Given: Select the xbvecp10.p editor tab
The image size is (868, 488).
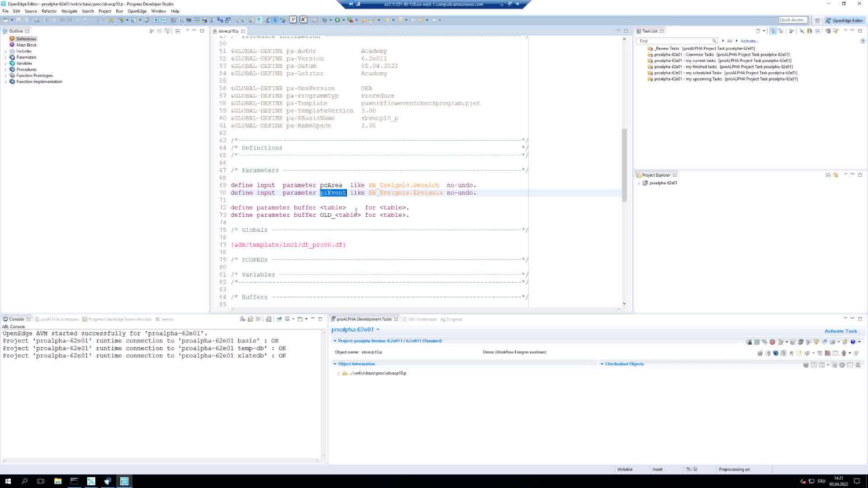Looking at the screenshot, I should (228, 31).
